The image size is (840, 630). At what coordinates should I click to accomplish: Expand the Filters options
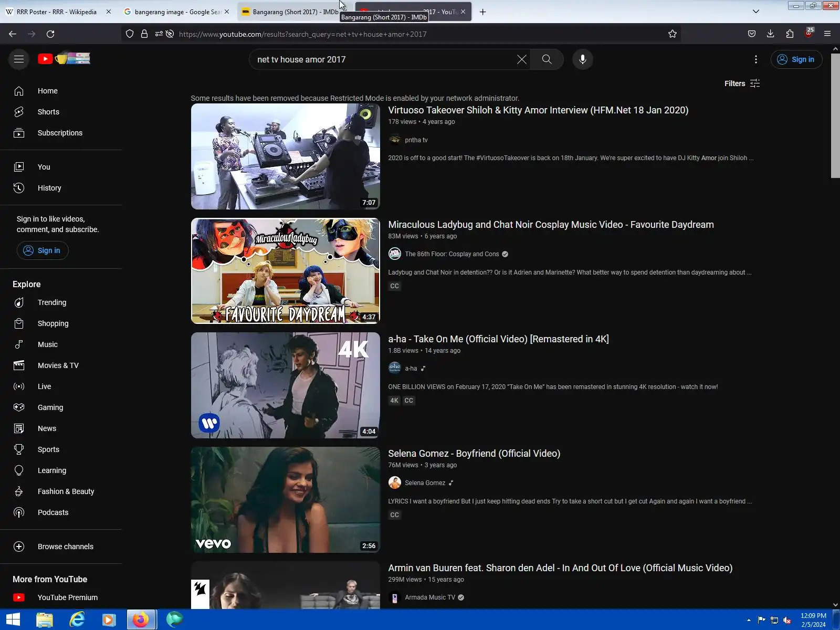pos(742,83)
